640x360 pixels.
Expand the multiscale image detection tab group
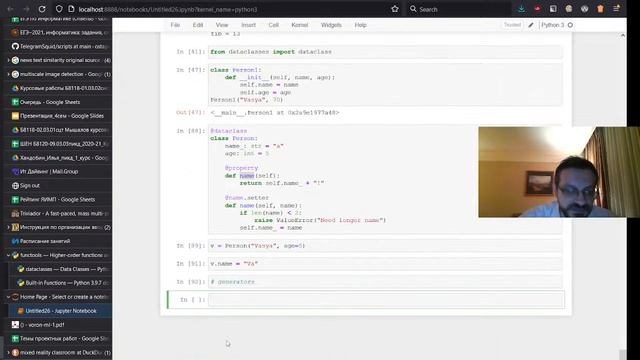pyautogui.click(x=8, y=74)
